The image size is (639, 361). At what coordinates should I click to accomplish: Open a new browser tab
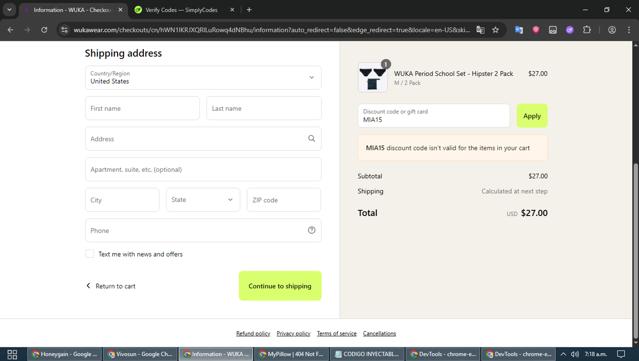[249, 10]
